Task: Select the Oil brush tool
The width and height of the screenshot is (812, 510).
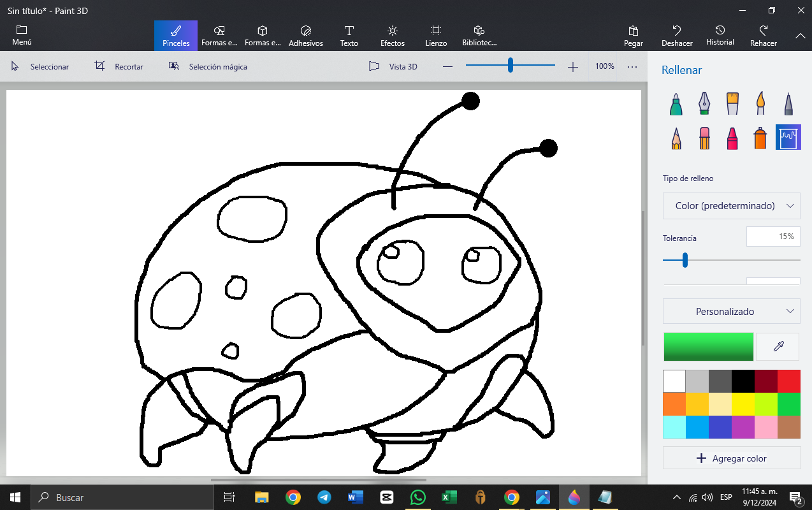Action: pyautogui.click(x=732, y=104)
